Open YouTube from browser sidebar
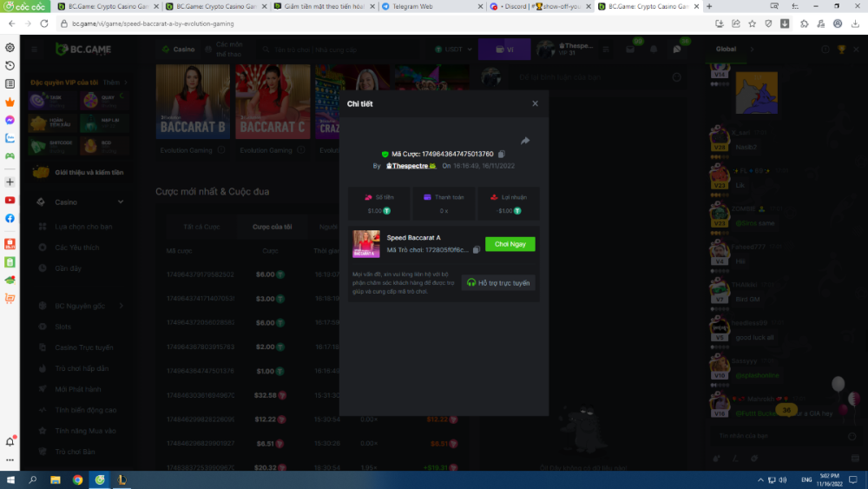The height and width of the screenshot is (489, 868). click(x=10, y=200)
